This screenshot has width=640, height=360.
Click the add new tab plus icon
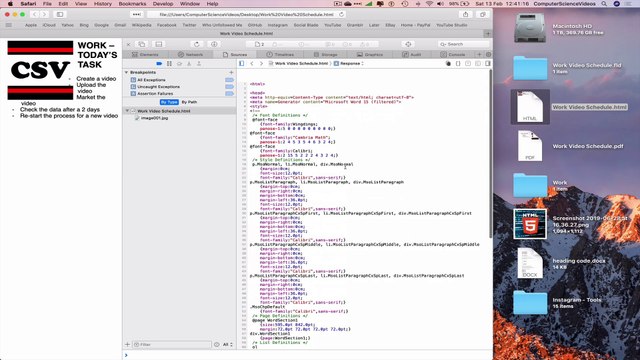tap(480, 54)
